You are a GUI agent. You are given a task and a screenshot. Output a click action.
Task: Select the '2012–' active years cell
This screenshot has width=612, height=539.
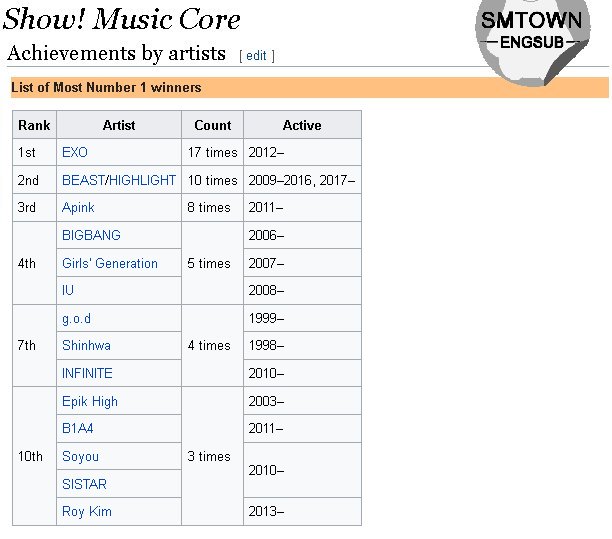302,152
